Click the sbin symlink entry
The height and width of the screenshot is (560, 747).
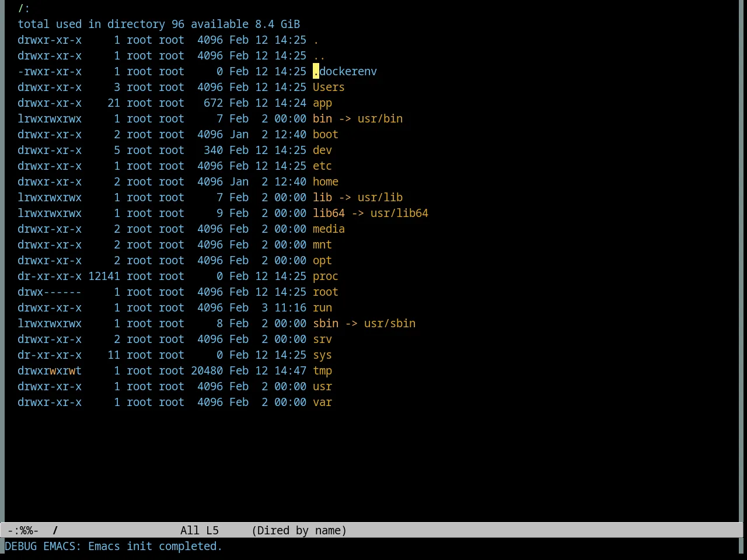(326, 323)
